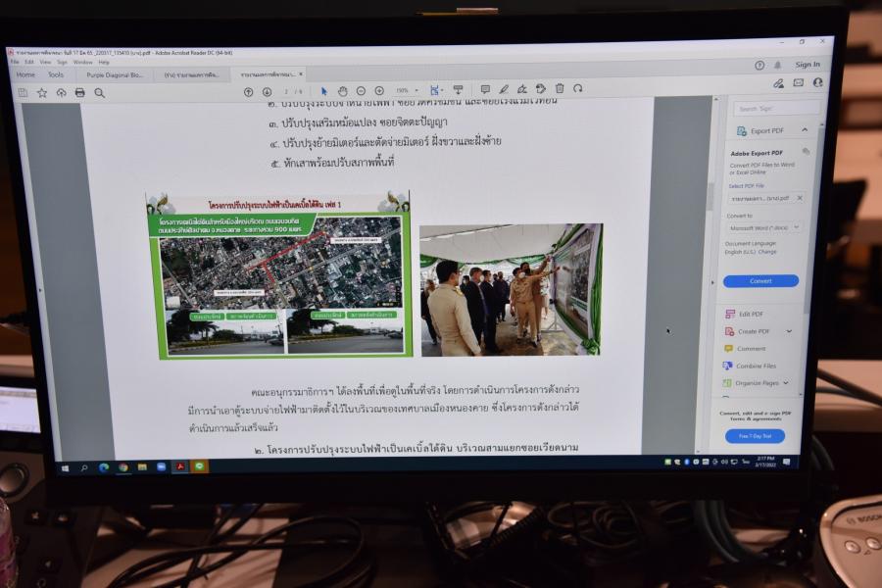Add a sticky note comment
Viewport: 882px width, 588px height.
[x=485, y=89]
